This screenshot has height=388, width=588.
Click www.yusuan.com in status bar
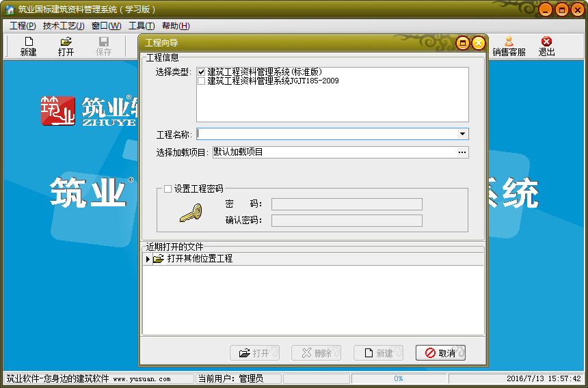tap(142, 379)
